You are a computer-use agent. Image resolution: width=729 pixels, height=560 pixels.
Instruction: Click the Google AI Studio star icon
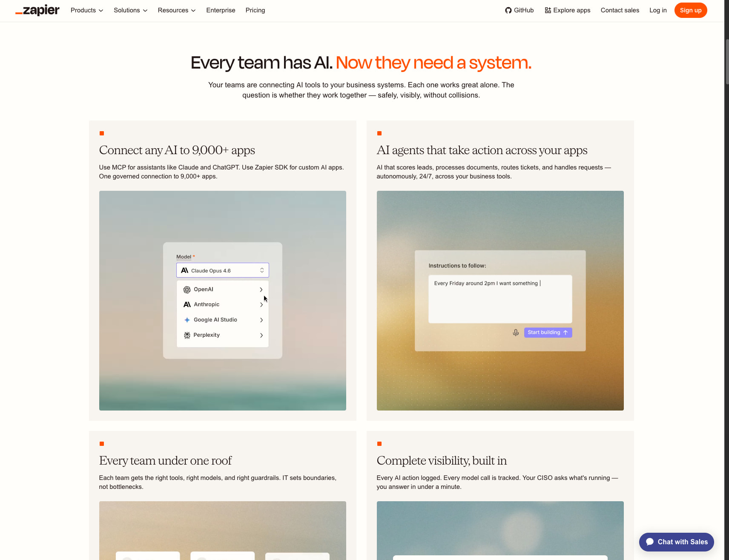(187, 320)
